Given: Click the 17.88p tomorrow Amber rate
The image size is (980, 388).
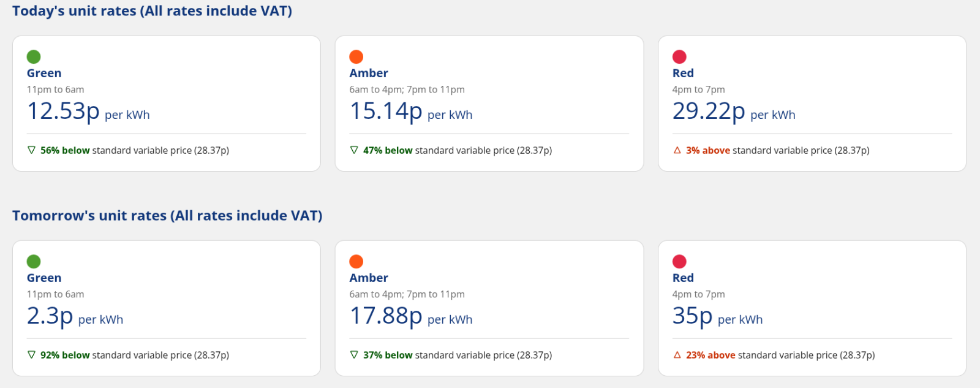Looking at the screenshot, I should pyautogui.click(x=386, y=316).
